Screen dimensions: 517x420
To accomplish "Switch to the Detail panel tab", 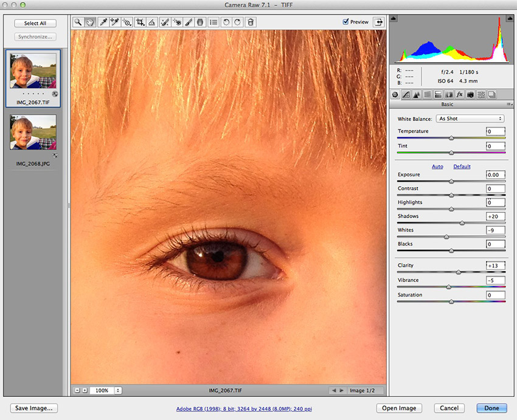I will coord(417,95).
